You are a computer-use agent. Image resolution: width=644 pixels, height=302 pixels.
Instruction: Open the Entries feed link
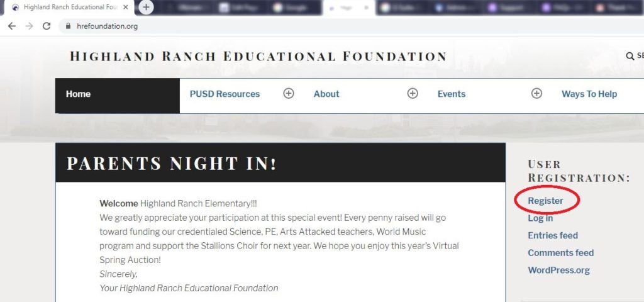(553, 235)
